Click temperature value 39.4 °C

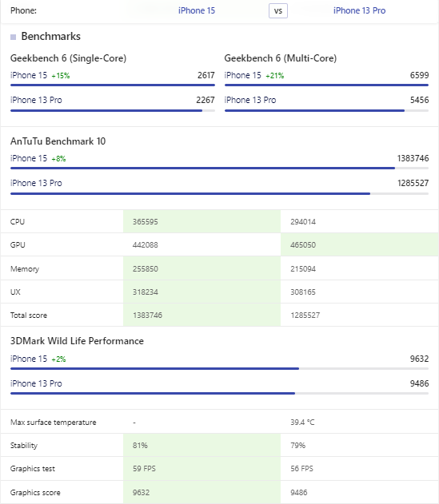click(x=302, y=423)
